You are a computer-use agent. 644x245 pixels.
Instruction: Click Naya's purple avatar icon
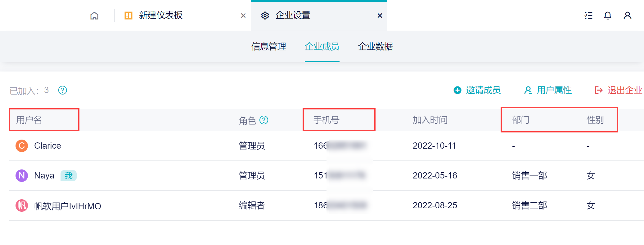point(22,176)
